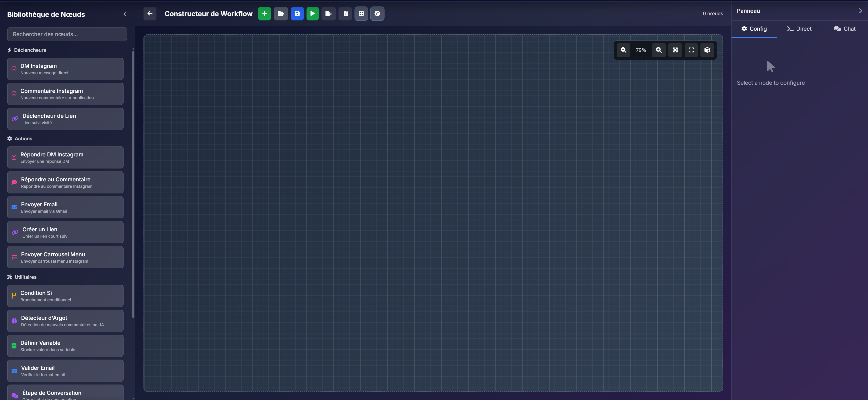The height and width of the screenshot is (400, 868).
Task: Switch to the Chat tab
Action: (x=844, y=29)
